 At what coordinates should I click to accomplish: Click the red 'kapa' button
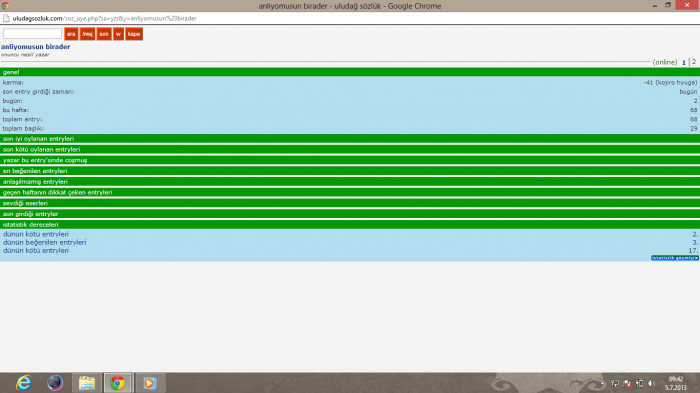(134, 34)
